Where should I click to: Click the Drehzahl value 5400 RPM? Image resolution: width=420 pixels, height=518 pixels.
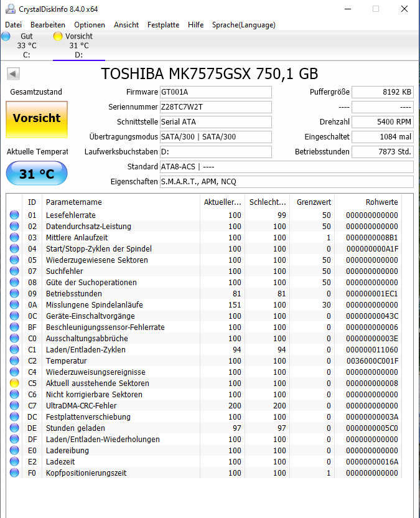tap(383, 122)
